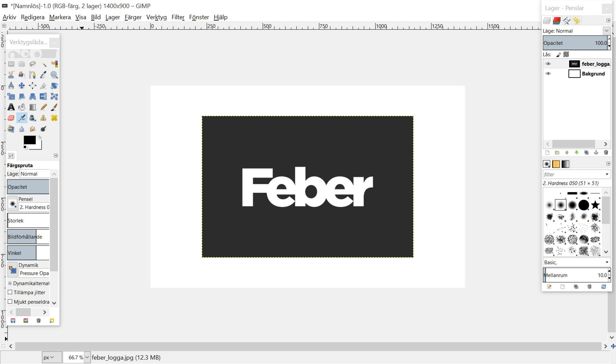The width and height of the screenshot is (616, 364).
Task: Click the black foreground color swatch
Action: coord(30,140)
